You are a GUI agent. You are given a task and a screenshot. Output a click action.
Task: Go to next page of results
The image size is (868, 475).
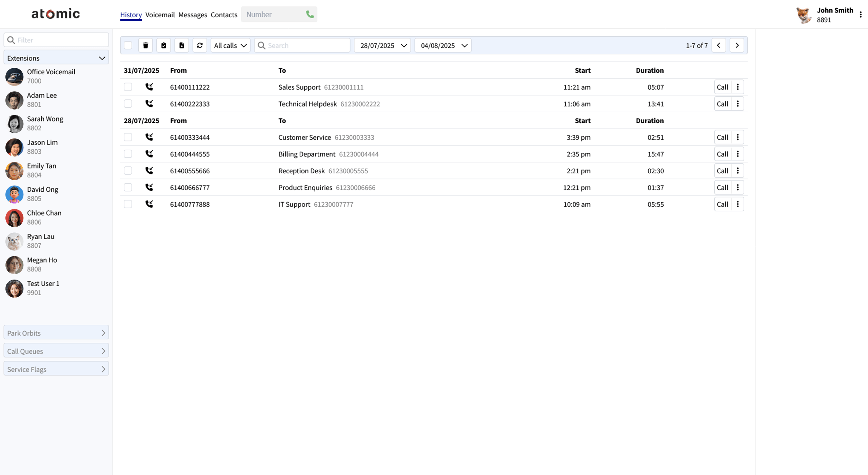point(737,45)
